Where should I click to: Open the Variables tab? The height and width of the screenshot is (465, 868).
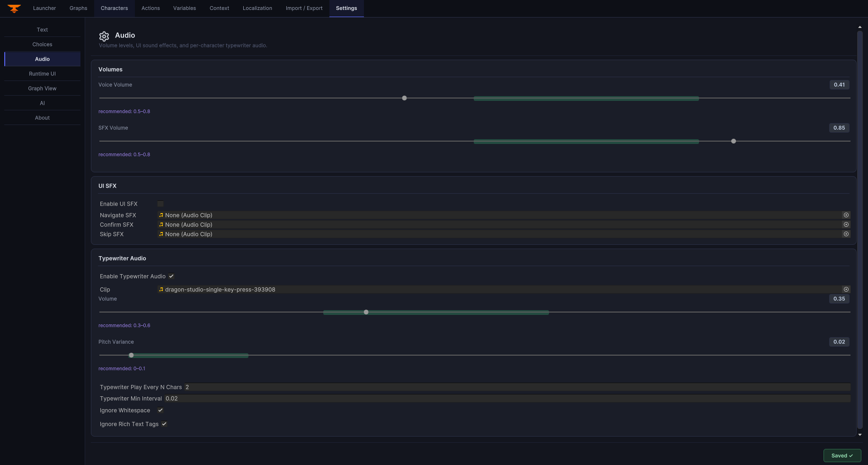(x=185, y=9)
